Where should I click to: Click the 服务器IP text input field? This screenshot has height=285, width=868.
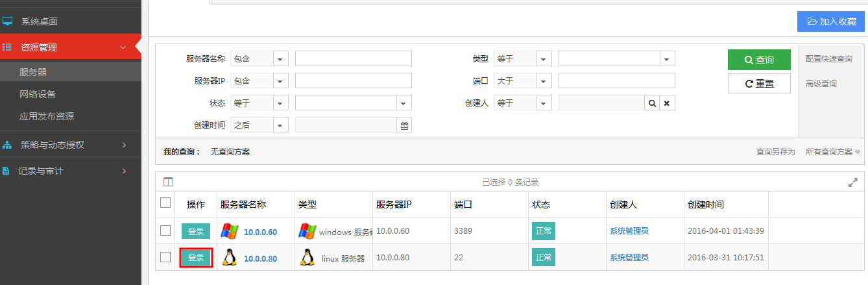click(x=353, y=81)
